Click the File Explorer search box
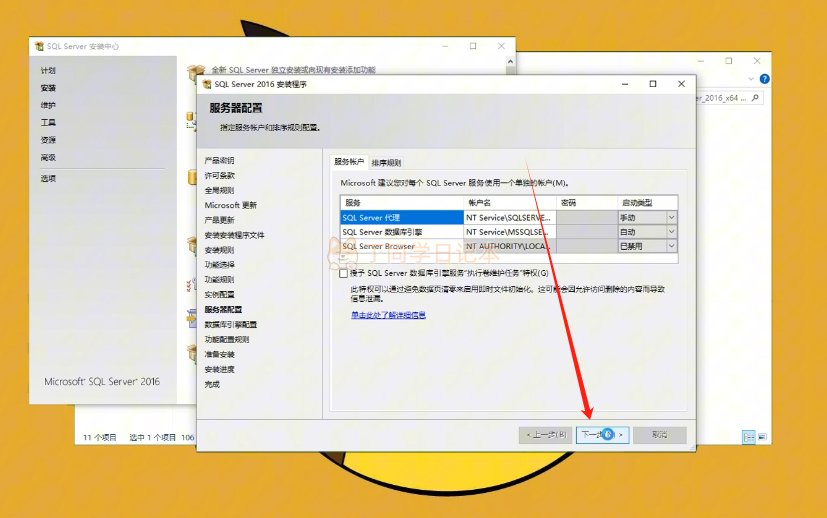Screen dimensions: 827x518 coord(729,98)
